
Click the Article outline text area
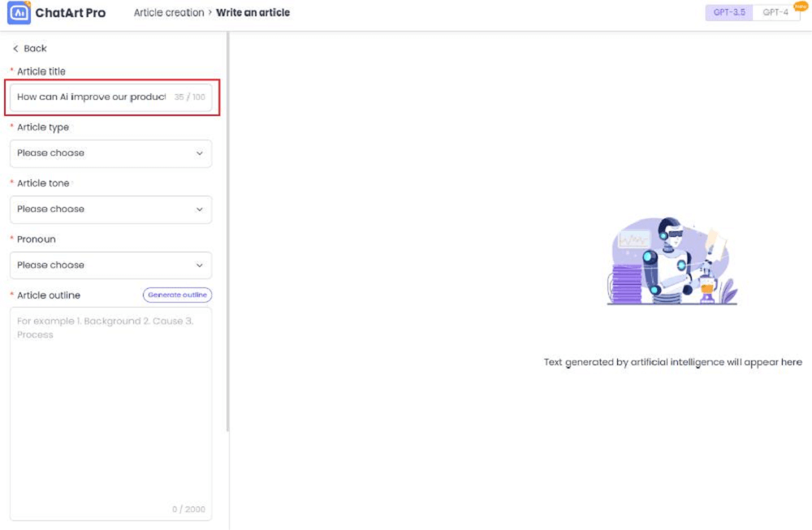110,414
